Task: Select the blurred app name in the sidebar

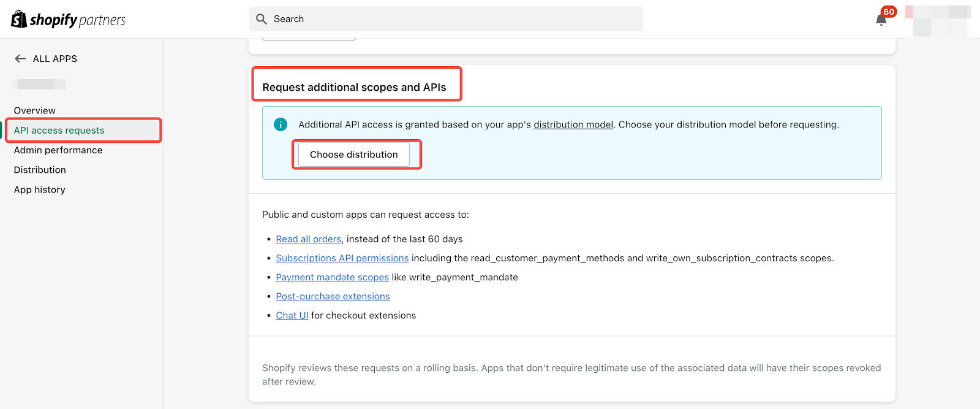Action: pos(40,84)
